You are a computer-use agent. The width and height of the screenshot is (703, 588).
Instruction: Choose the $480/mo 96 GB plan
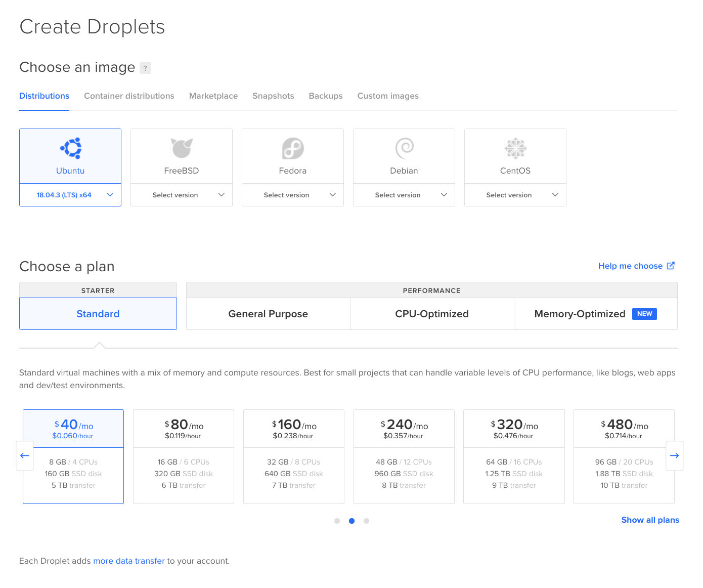click(624, 456)
